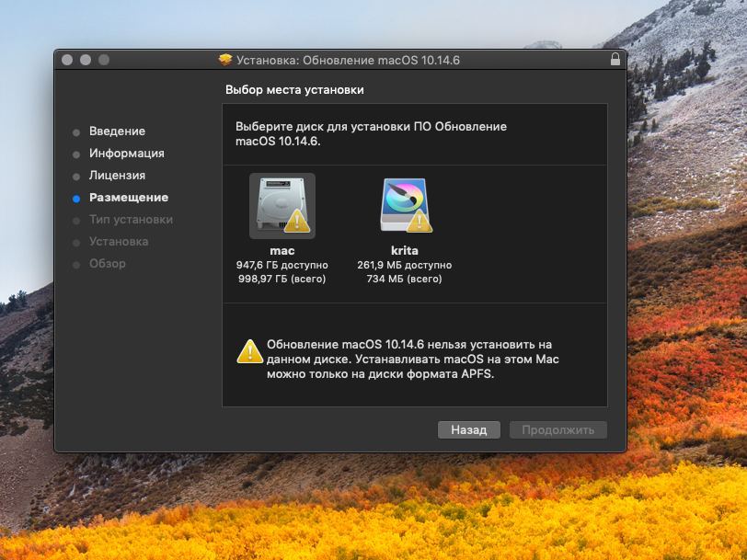Click the installer package icon in title
The width and height of the screenshot is (747, 560).
coord(225,60)
